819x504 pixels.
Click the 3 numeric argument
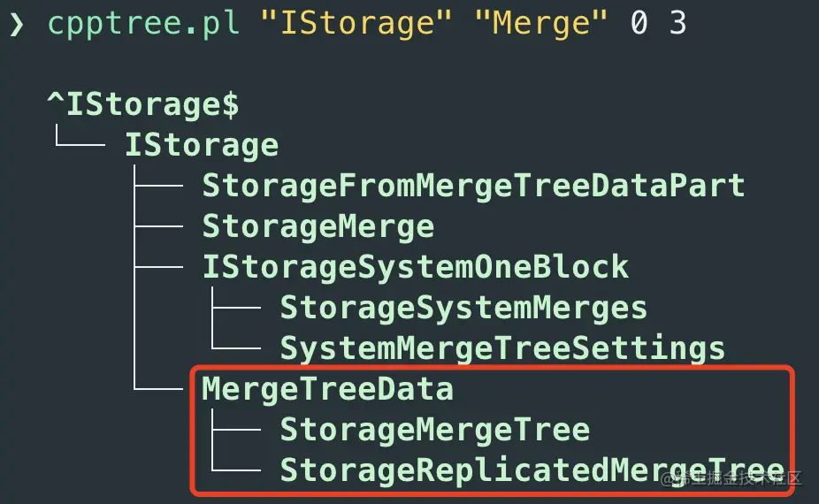[x=677, y=23]
